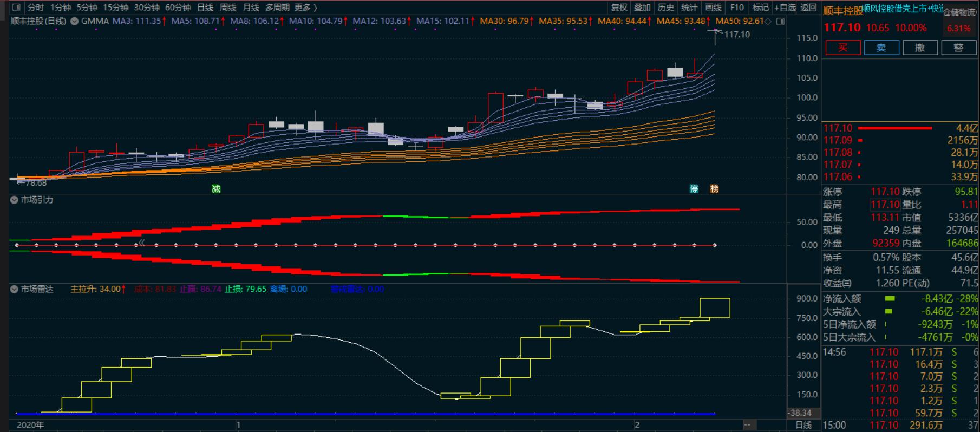The height and width of the screenshot is (432, 980).
Task: Click the 仓储物流 sector link
Action: click(961, 12)
